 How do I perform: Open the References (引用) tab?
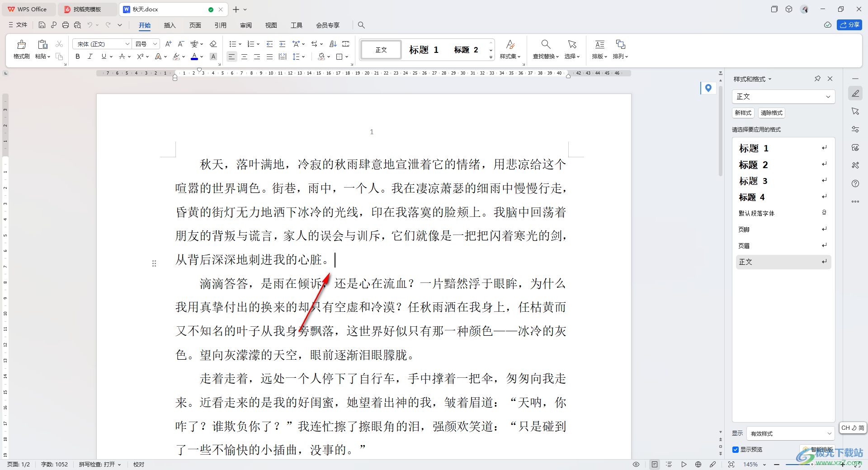point(220,25)
